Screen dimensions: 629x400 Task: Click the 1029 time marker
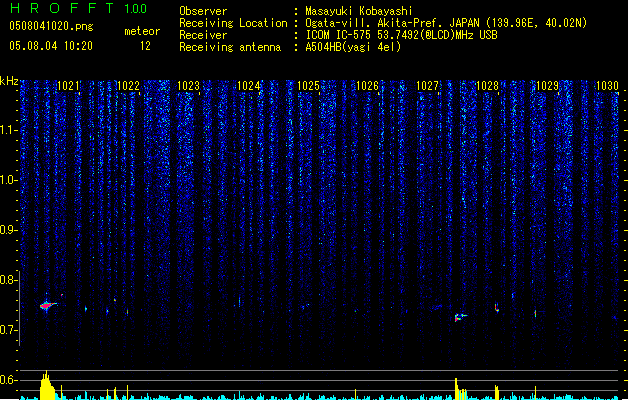(547, 86)
